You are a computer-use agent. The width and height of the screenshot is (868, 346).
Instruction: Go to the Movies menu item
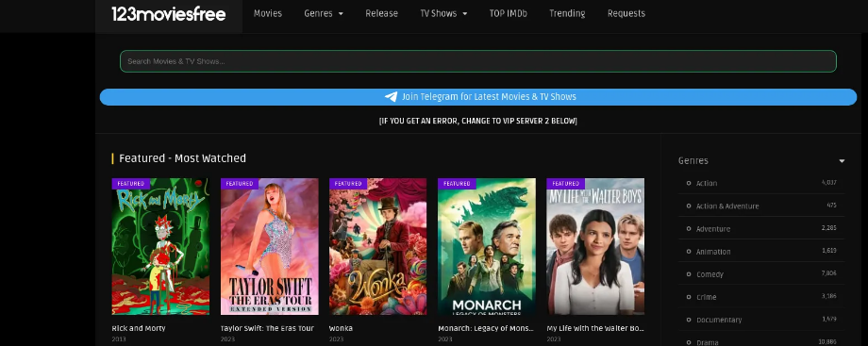[268, 13]
